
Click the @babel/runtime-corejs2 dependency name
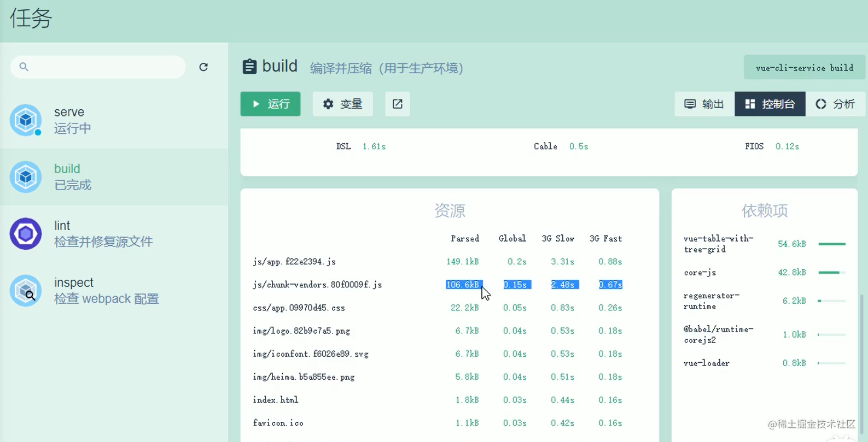[x=719, y=334]
